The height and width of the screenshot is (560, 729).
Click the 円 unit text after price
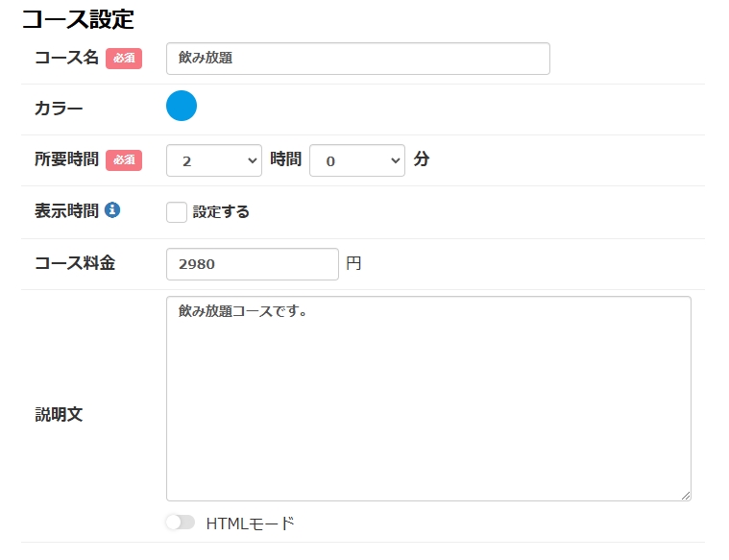(353, 263)
